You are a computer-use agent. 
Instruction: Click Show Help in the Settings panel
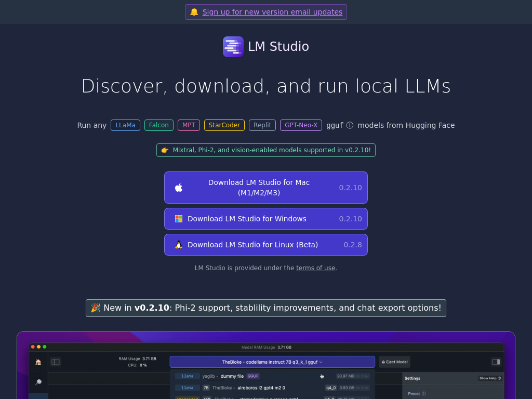coord(490,378)
